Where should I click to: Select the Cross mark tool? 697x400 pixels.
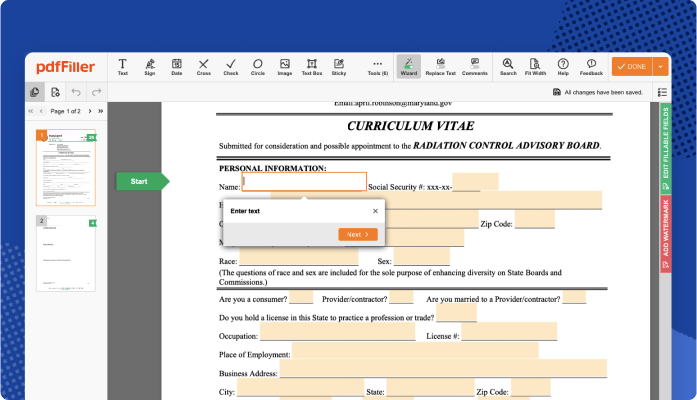pyautogui.click(x=204, y=67)
